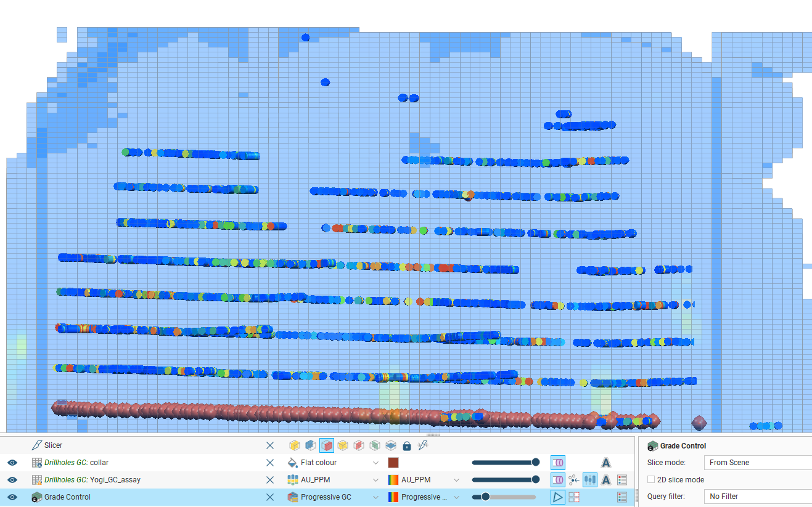Click the play triangle icon in Grade Control row
Viewport: 812px width, 507px height.
tap(557, 497)
